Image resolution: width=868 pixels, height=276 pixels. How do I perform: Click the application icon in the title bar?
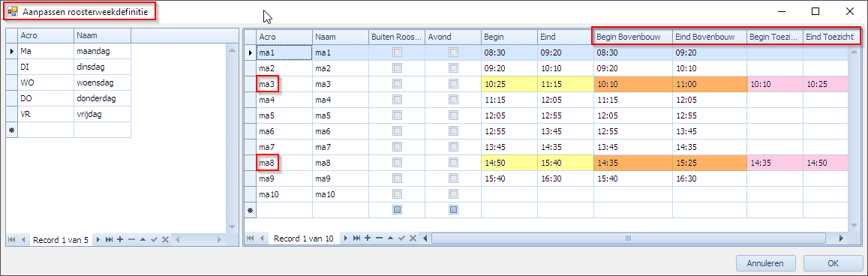coord(12,11)
